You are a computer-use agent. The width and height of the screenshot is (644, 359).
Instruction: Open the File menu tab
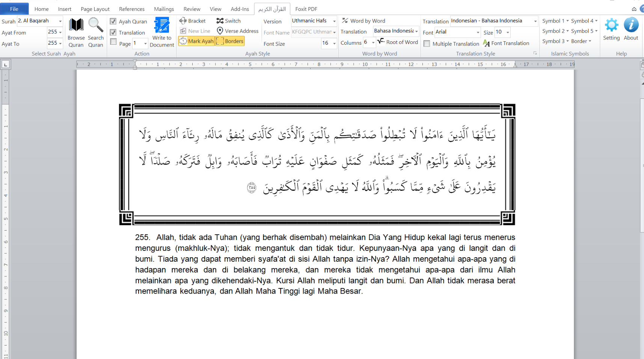point(14,9)
